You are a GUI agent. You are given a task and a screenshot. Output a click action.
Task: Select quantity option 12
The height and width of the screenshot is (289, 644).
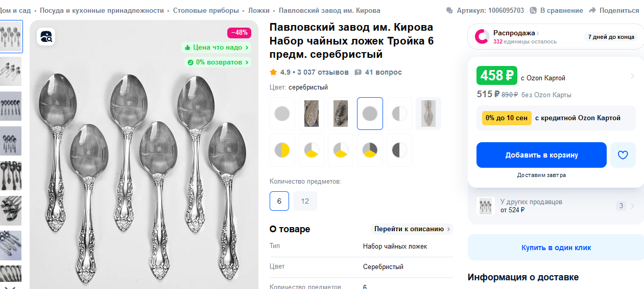(305, 201)
